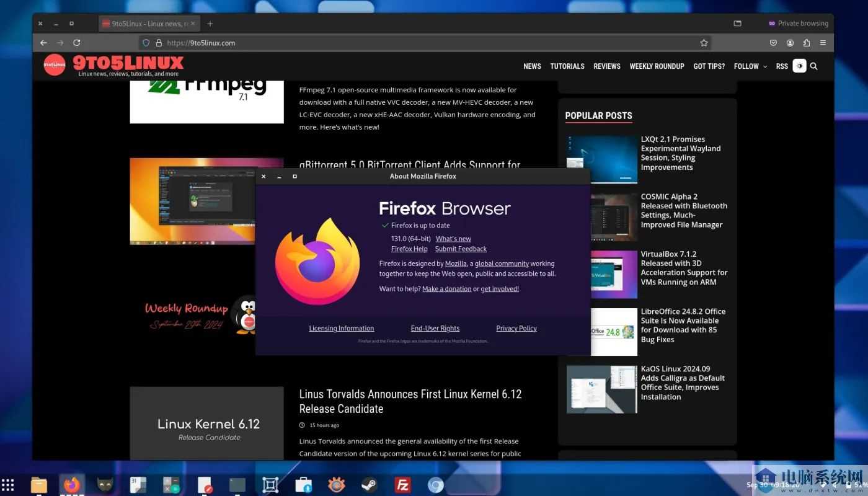Click the What's new link in About dialog

pyautogui.click(x=453, y=239)
